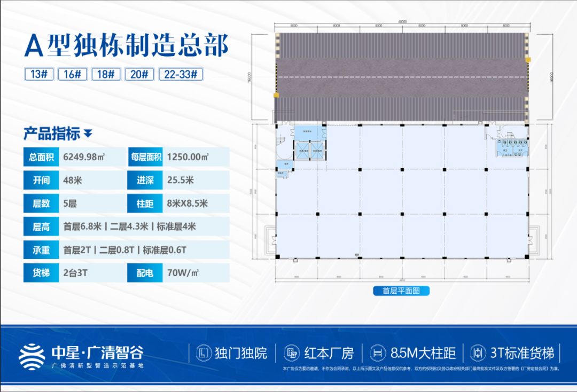Click the 进深 label cell
This screenshot has height=392, width=577.
tap(145, 180)
